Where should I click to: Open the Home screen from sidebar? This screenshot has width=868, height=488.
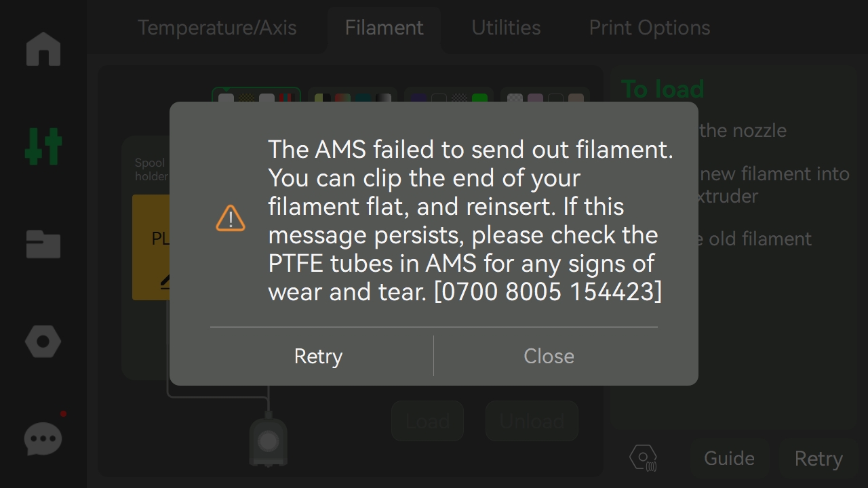point(43,49)
